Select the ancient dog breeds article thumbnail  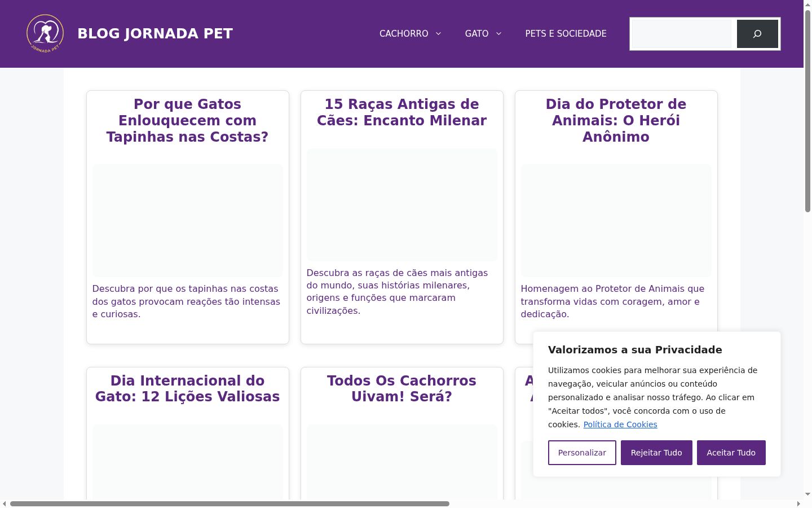click(402, 204)
